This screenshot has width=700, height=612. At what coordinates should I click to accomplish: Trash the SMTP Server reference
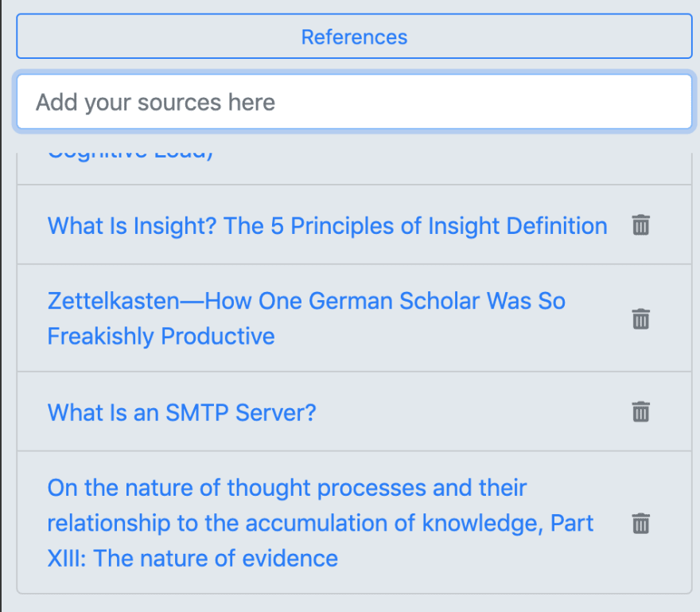coord(640,411)
